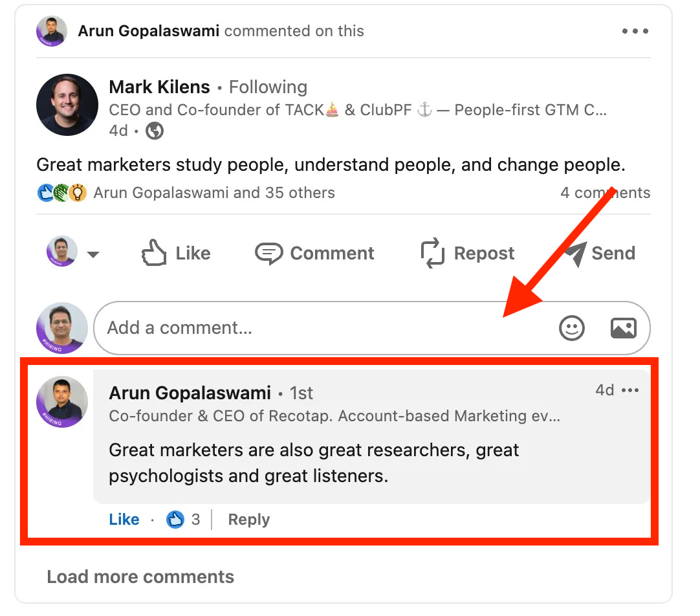View reaction icons on Mark's post
The height and width of the screenshot is (616, 700).
pos(62,193)
